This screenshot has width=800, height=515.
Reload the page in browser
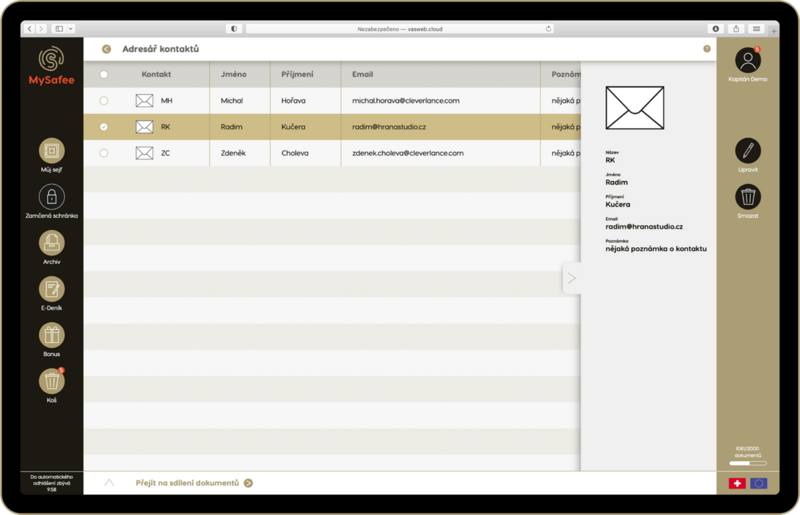tap(548, 29)
